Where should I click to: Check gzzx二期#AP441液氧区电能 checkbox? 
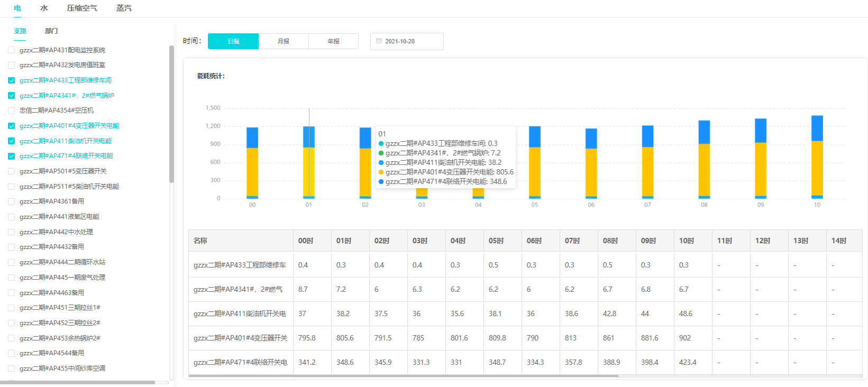11,217
